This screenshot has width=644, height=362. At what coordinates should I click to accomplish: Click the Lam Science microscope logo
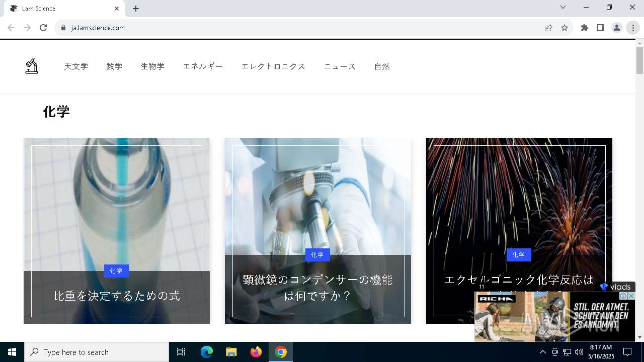pyautogui.click(x=32, y=66)
